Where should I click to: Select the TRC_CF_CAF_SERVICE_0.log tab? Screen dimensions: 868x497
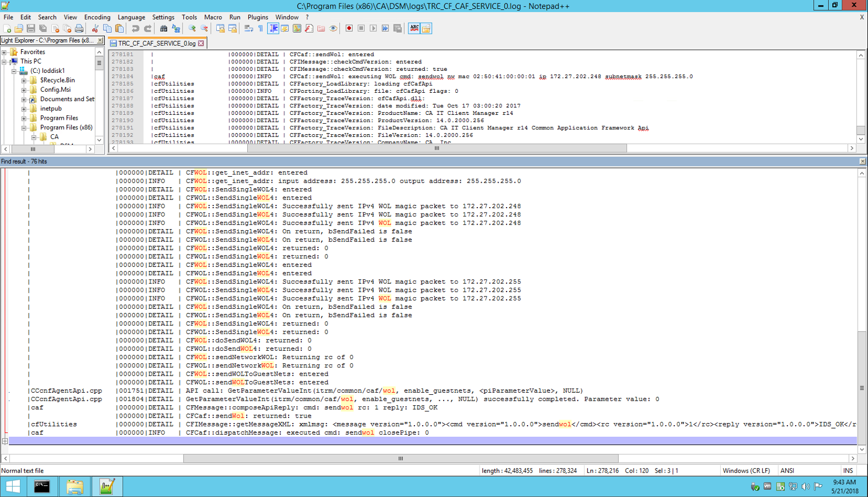point(157,43)
